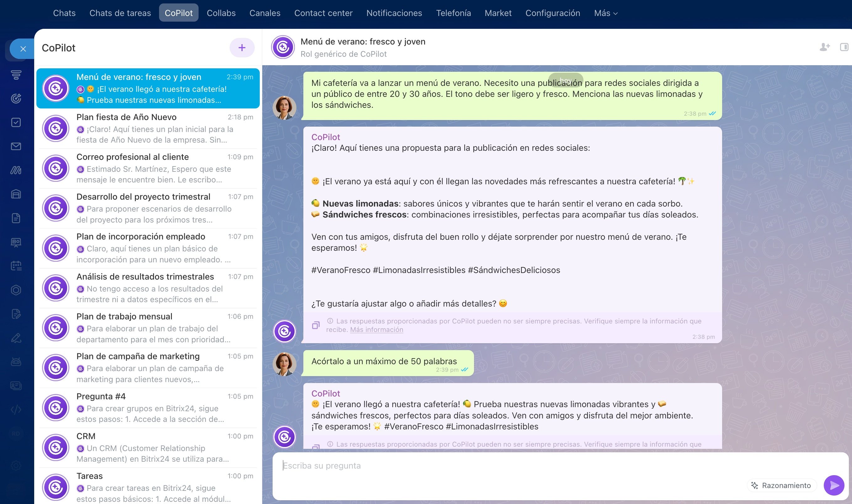852x504 pixels.
Task: Open the Contact center tab
Action: [x=323, y=13]
